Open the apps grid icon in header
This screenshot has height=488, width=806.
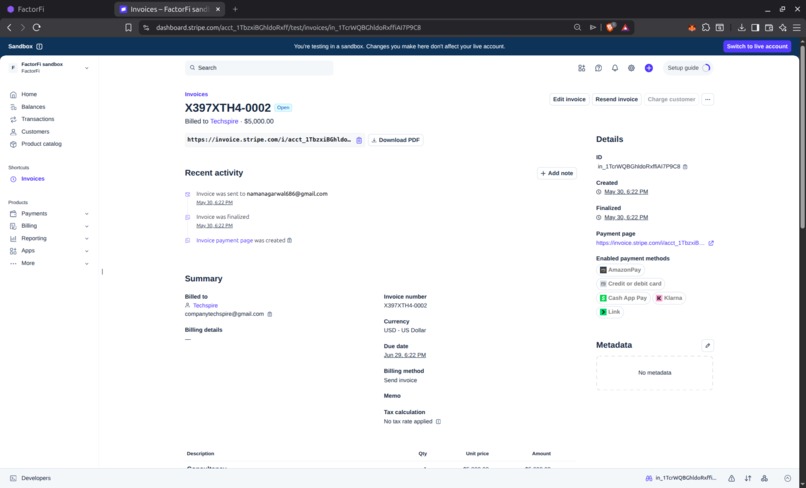[x=581, y=68]
